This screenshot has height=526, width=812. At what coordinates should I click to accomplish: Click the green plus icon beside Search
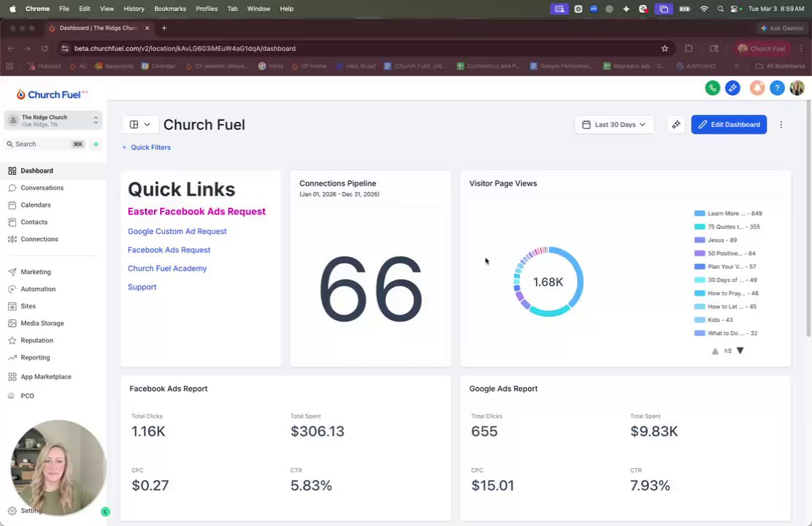(96, 144)
